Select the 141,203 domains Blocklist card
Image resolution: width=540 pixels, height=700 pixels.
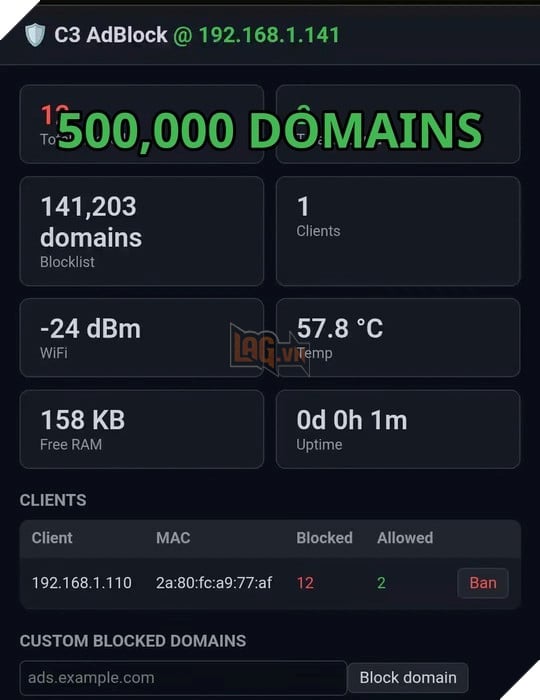click(142, 231)
